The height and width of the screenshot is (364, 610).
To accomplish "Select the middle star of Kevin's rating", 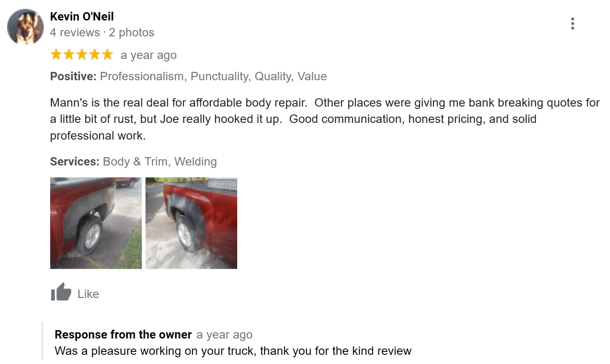I will [81, 54].
